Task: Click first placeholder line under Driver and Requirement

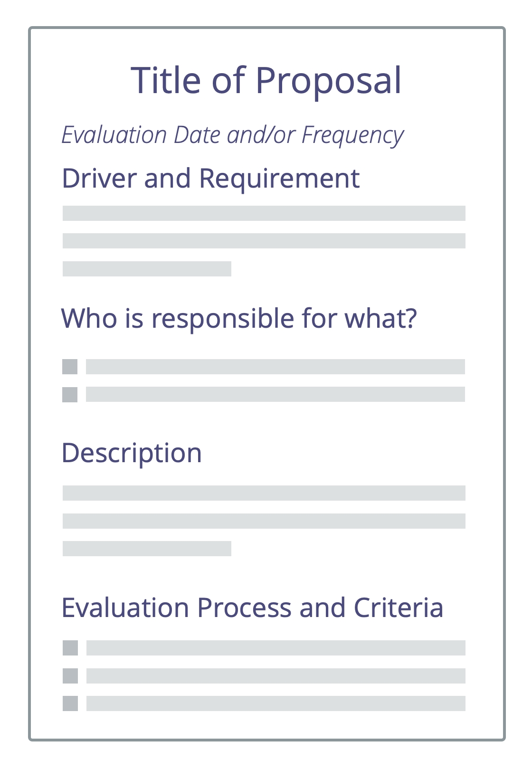Action: coord(264,213)
